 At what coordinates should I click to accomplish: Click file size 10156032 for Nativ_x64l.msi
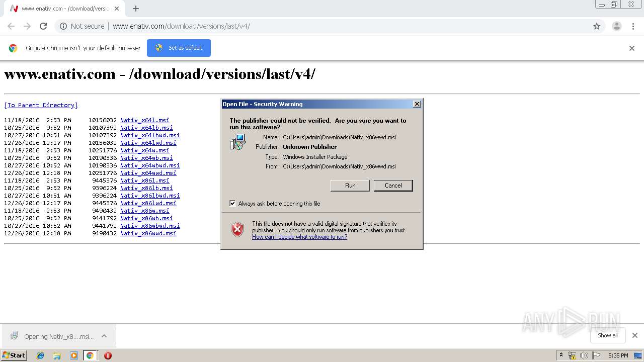click(103, 120)
